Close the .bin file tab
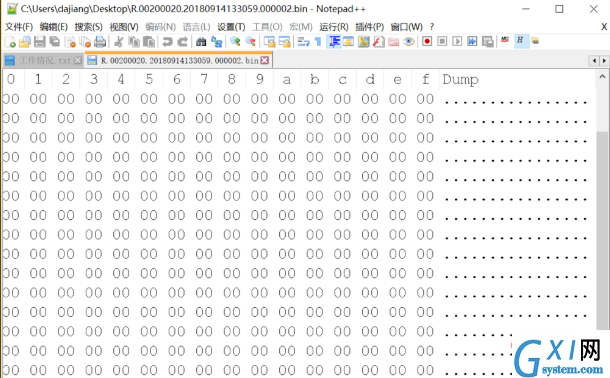 coord(265,60)
